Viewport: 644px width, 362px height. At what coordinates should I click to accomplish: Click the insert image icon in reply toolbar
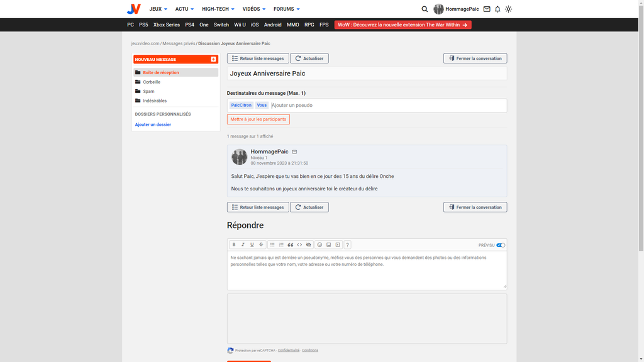328,244
